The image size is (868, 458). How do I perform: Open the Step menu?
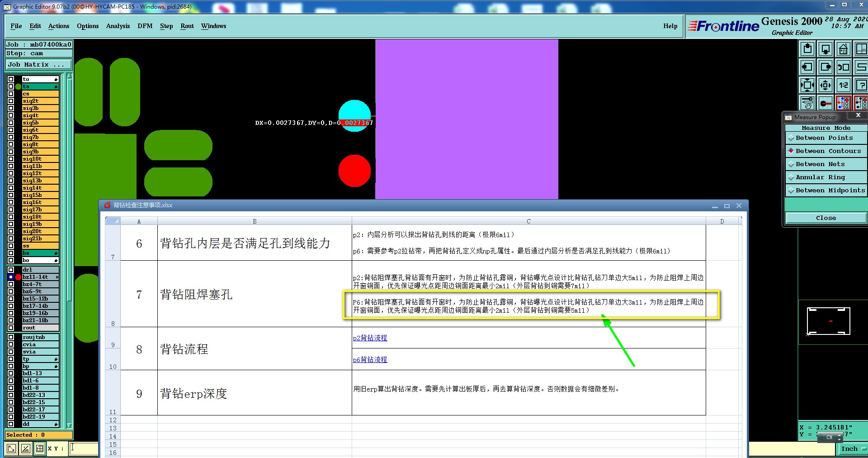pyautogui.click(x=166, y=26)
